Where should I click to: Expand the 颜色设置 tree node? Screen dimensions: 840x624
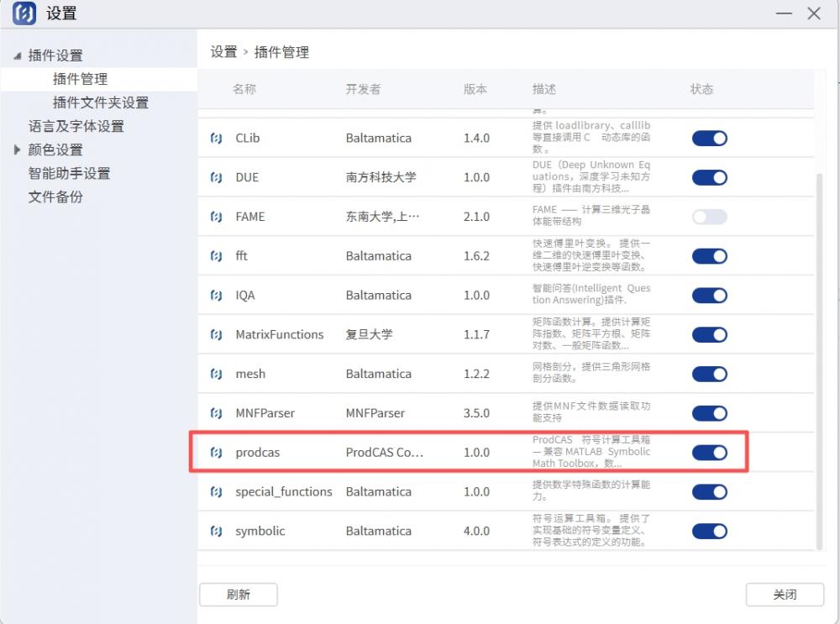17,150
